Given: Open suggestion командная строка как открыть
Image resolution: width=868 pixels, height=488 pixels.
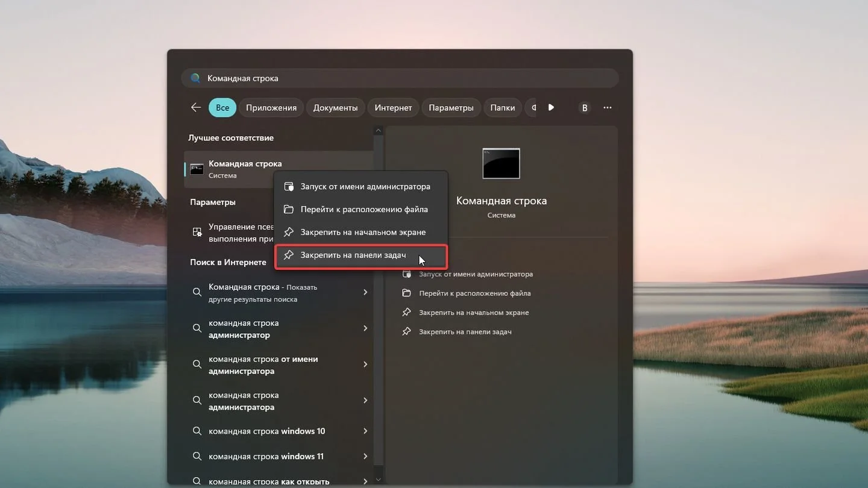Looking at the screenshot, I should tap(278, 481).
